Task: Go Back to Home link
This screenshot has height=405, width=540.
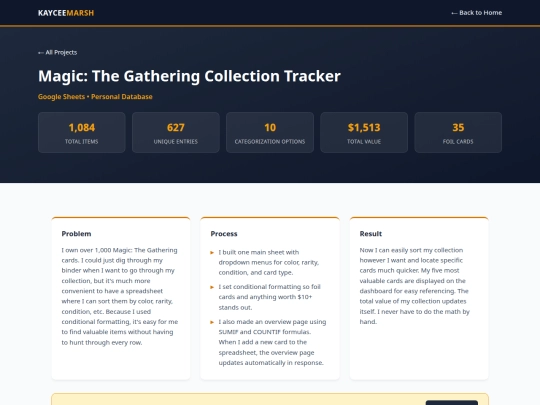Action: pyautogui.click(x=477, y=13)
